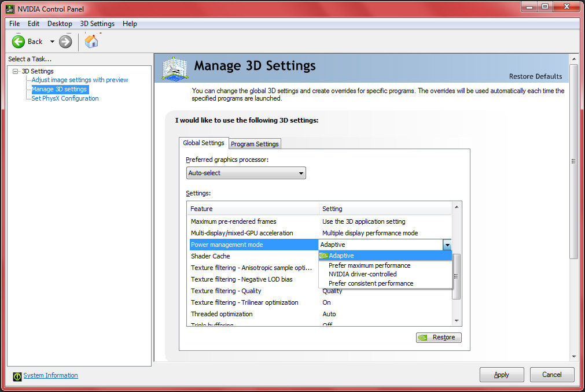Switch to the Program Settings tab
This screenshot has width=585, height=392.
pos(255,144)
